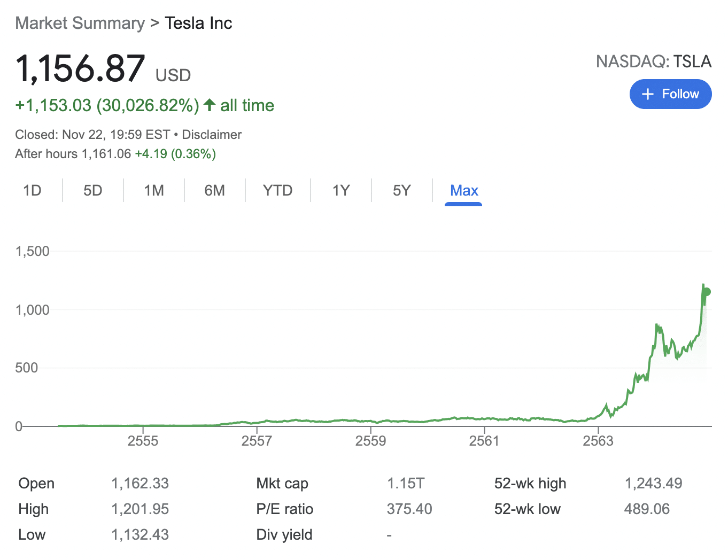Click the Mkt cap label
The image size is (728, 560).
tap(282, 484)
